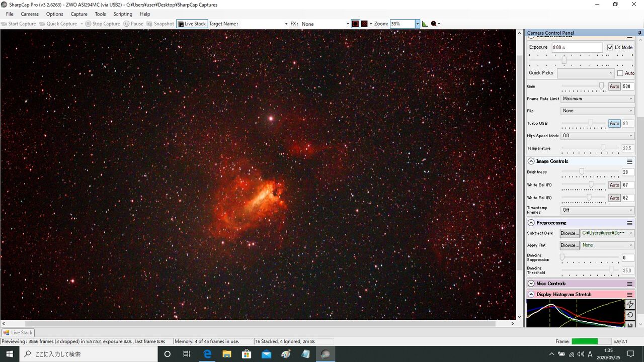The height and width of the screenshot is (362, 644).
Task: Click the Brightness slider
Action: click(590, 172)
